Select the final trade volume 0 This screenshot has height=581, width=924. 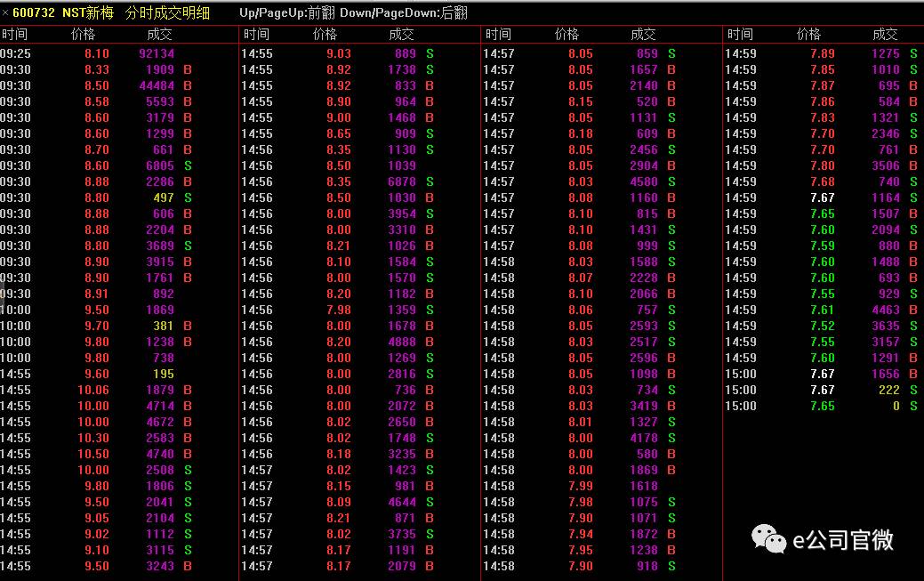[x=896, y=406]
